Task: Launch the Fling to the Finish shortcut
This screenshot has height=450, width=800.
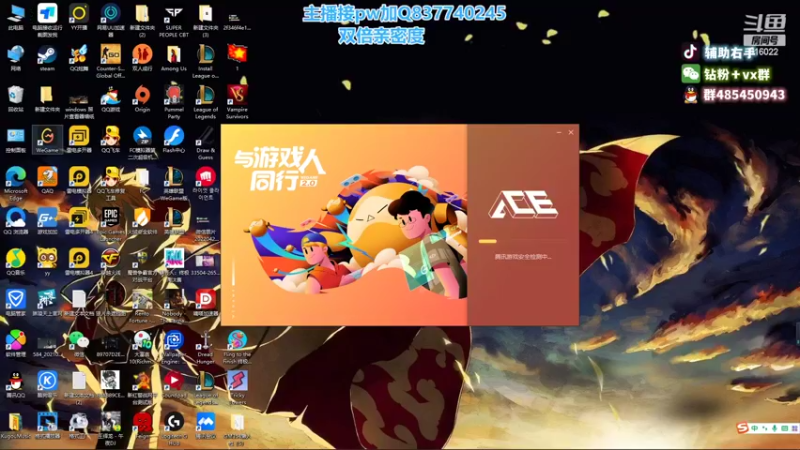Action: tap(237, 347)
